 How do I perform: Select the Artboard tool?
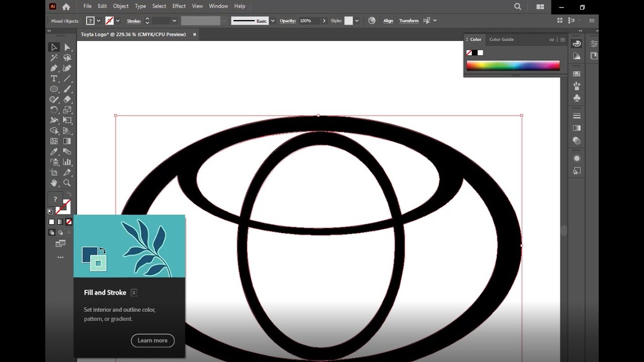54,172
